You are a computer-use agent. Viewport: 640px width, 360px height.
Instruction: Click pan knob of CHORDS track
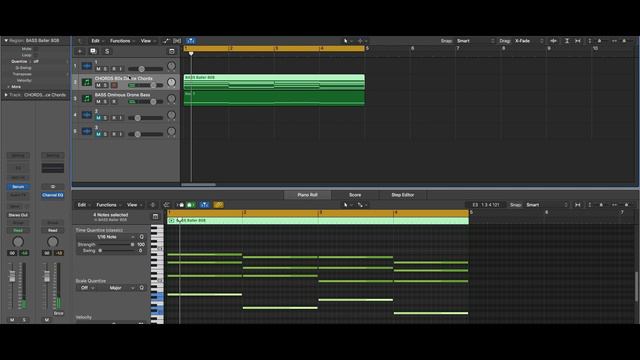pyautogui.click(x=171, y=82)
